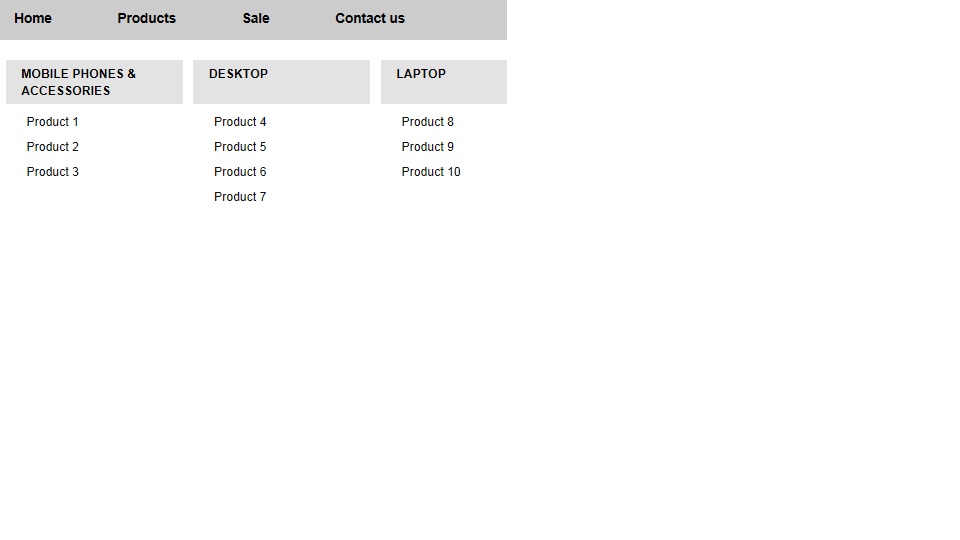Click the Product 3 link
The width and height of the screenshot is (960, 540).
point(53,172)
